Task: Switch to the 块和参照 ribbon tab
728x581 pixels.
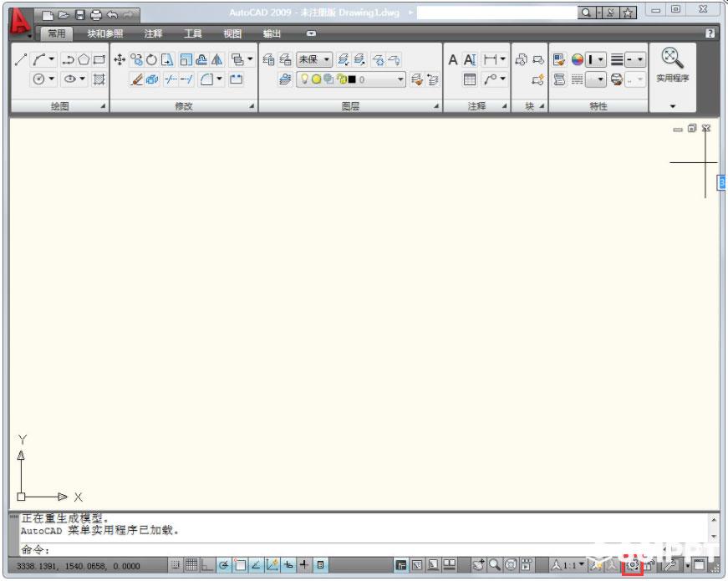Action: click(105, 33)
